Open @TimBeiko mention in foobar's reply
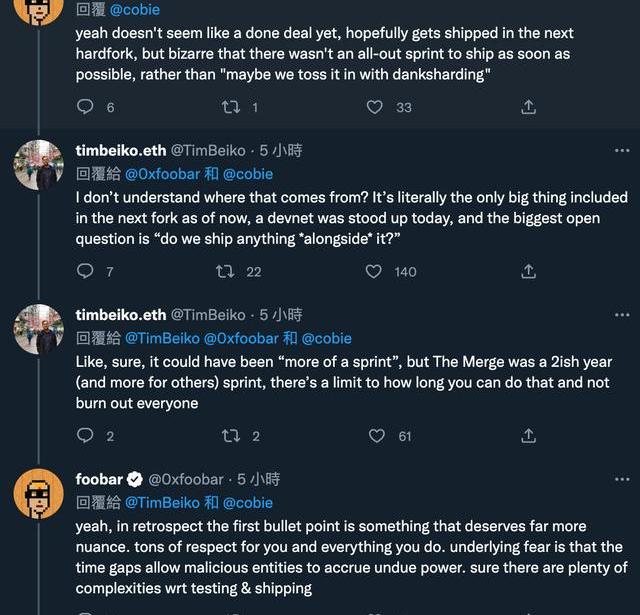The image size is (640, 615). pos(161,502)
